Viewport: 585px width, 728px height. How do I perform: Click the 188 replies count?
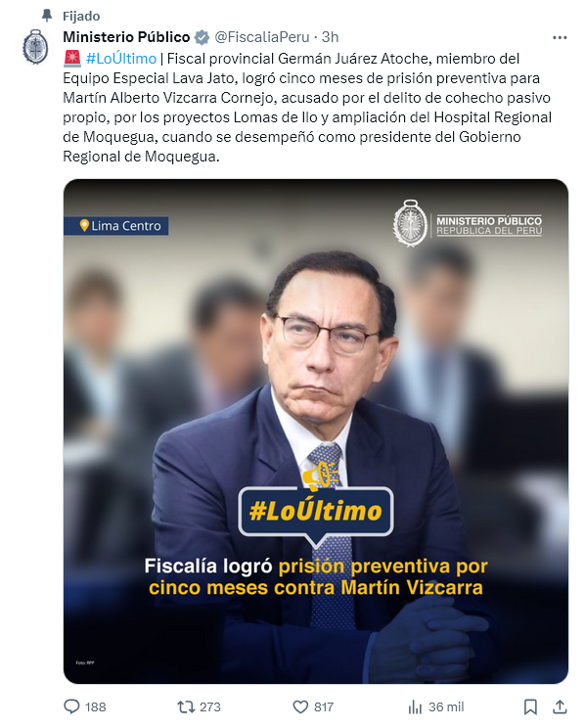(x=96, y=707)
